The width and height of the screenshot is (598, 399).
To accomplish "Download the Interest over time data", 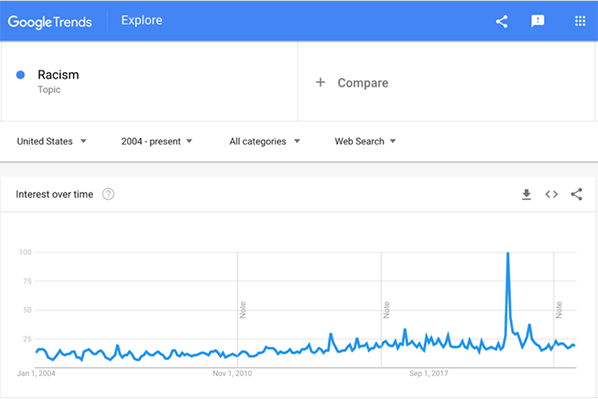I will [526, 194].
